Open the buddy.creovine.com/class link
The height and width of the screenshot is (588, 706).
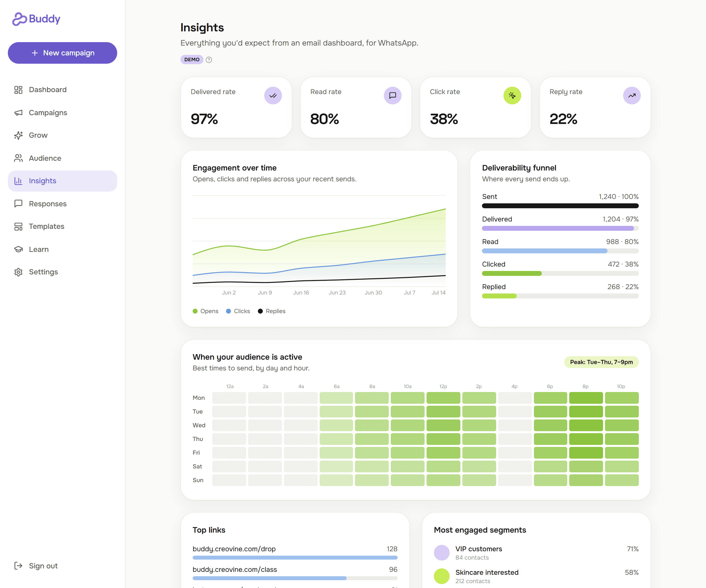[235, 570]
